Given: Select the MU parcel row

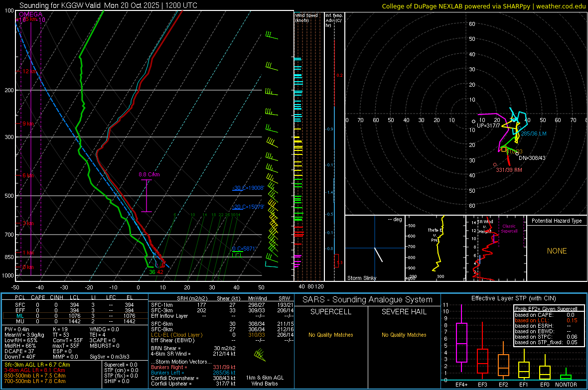Looking at the screenshot, I should tap(75, 321).
